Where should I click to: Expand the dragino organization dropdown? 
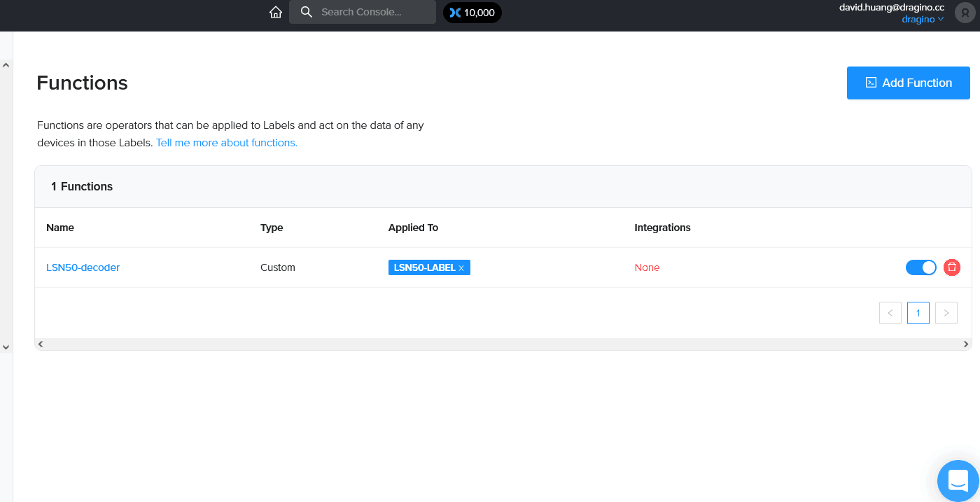923,20
